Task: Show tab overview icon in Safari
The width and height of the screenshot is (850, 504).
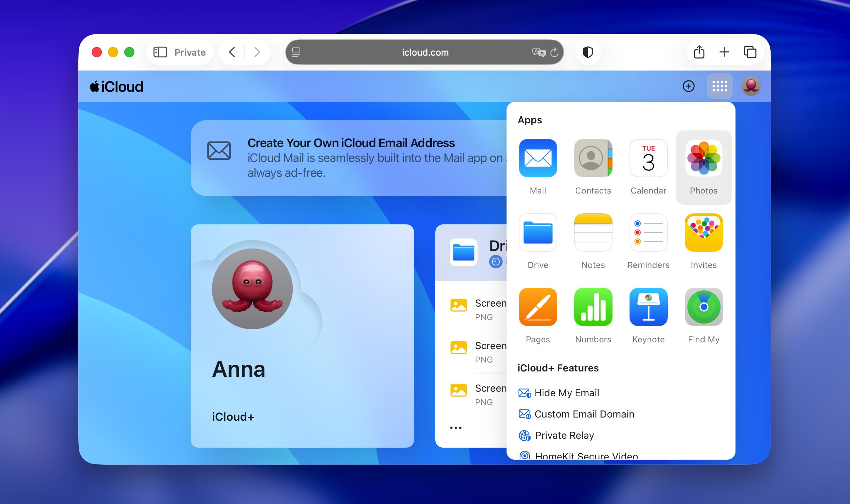Action: point(750,52)
